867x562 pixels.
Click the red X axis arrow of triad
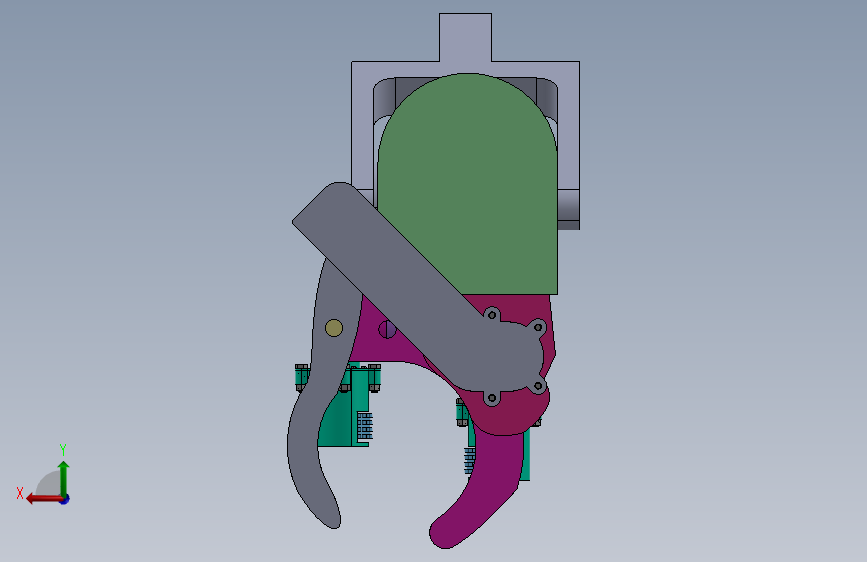click(x=43, y=499)
